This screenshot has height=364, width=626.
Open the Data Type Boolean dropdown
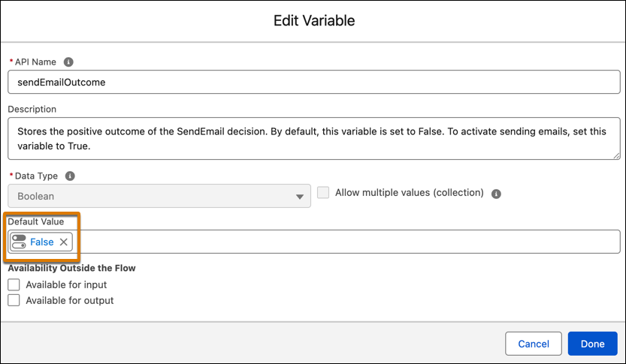click(159, 196)
